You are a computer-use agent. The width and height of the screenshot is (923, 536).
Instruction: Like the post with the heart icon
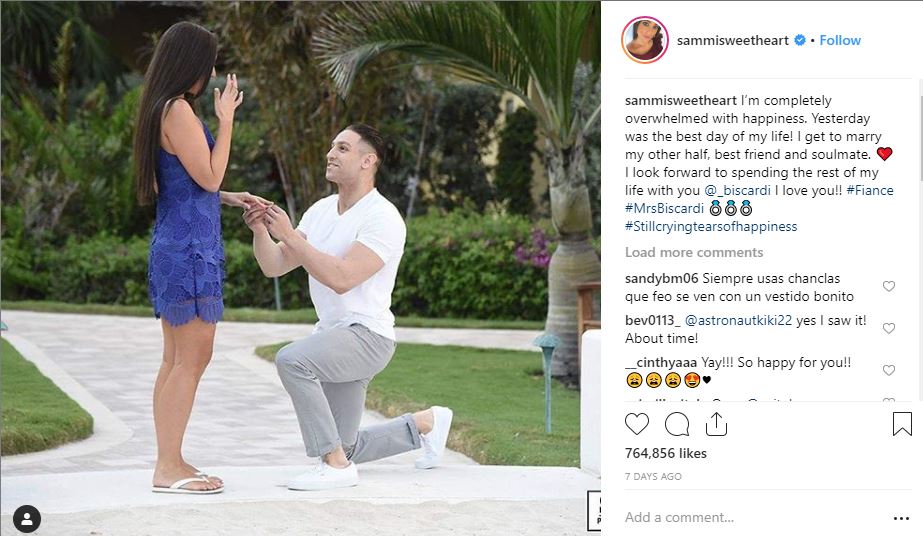[637, 424]
